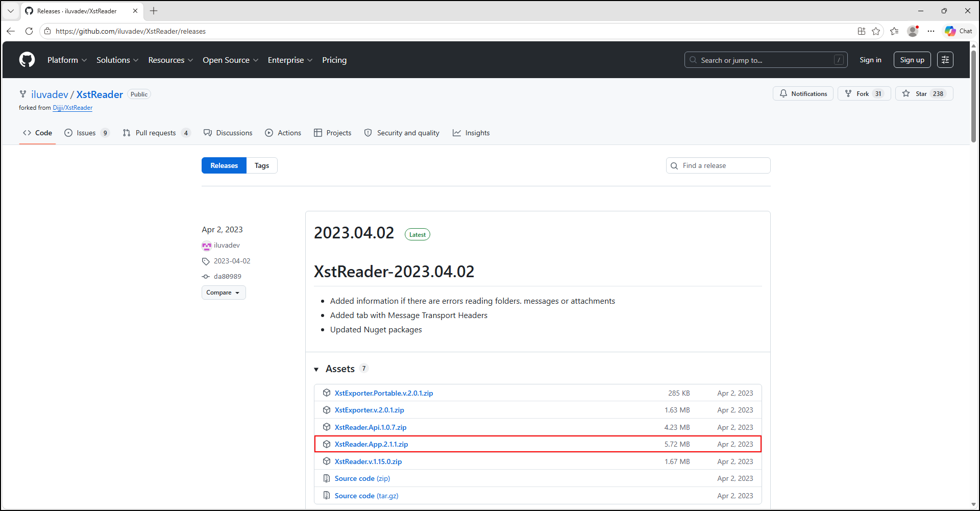The height and width of the screenshot is (511, 980).
Task: Download XstExporter.v.2.0.1.zip
Action: [370, 410]
